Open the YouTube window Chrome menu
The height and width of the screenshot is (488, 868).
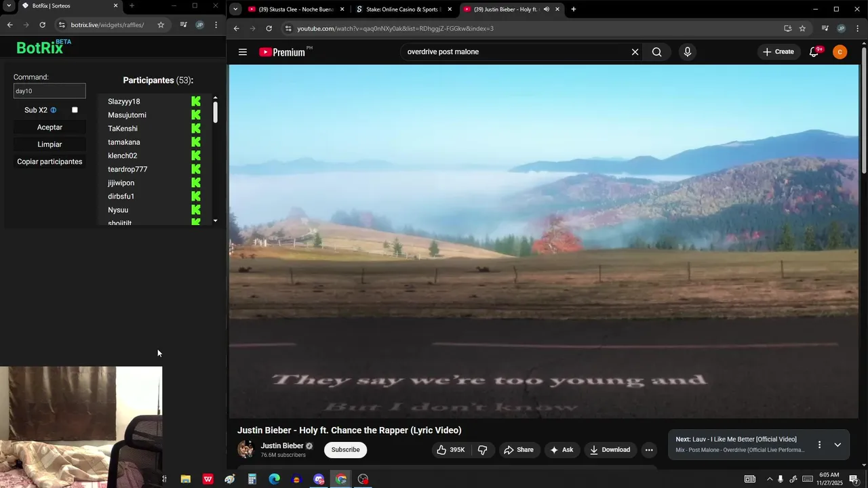[x=858, y=28]
